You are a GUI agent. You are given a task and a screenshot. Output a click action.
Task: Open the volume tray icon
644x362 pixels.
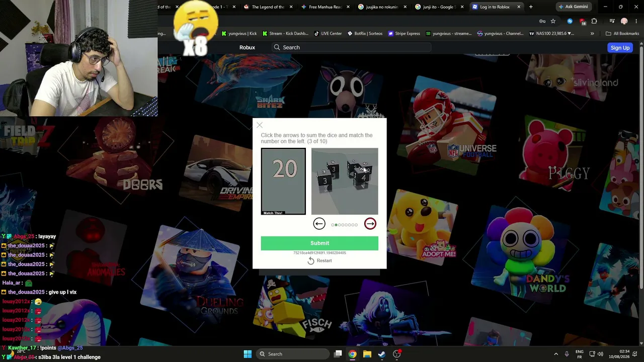600,354
